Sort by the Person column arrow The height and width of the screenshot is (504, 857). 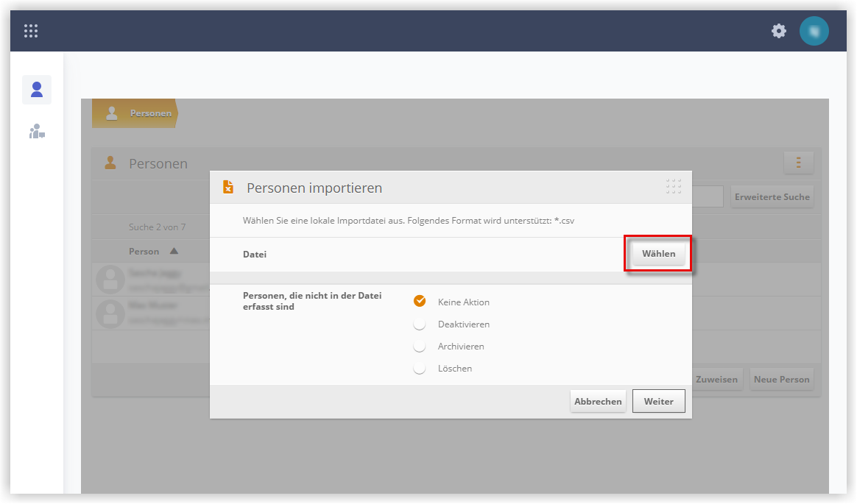click(x=174, y=251)
